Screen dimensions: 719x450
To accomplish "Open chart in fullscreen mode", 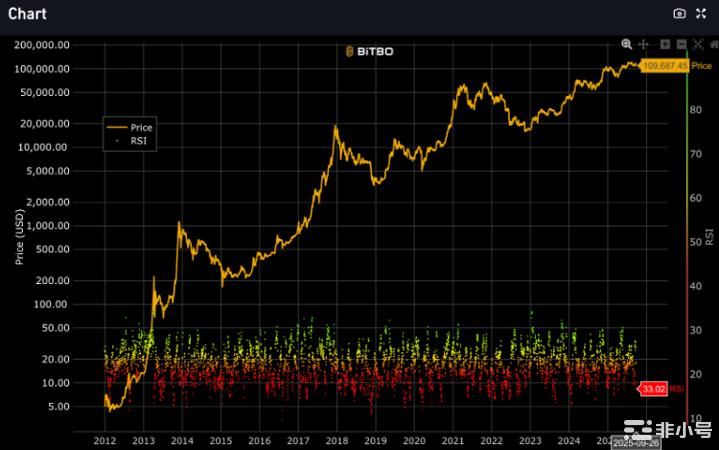I will 700,14.
